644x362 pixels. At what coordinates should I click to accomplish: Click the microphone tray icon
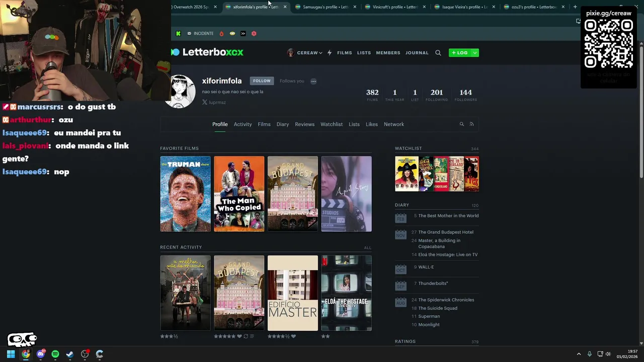click(x=590, y=354)
